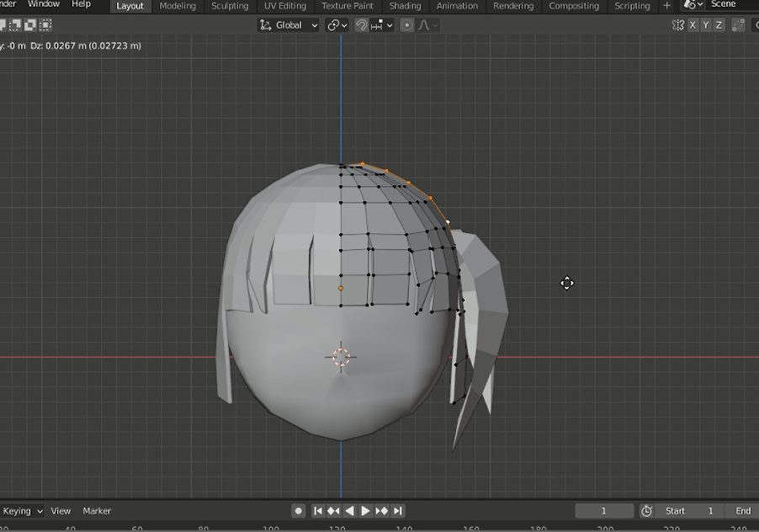
Task: Toggle the mesh mirror options icon
Action: point(678,25)
